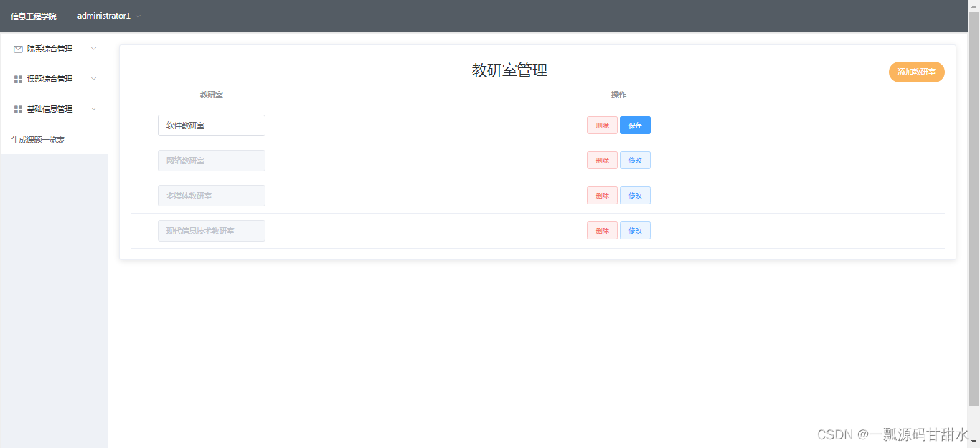Click the orange 添加教研室 button
The height and width of the screenshot is (448, 980).
[x=916, y=72]
